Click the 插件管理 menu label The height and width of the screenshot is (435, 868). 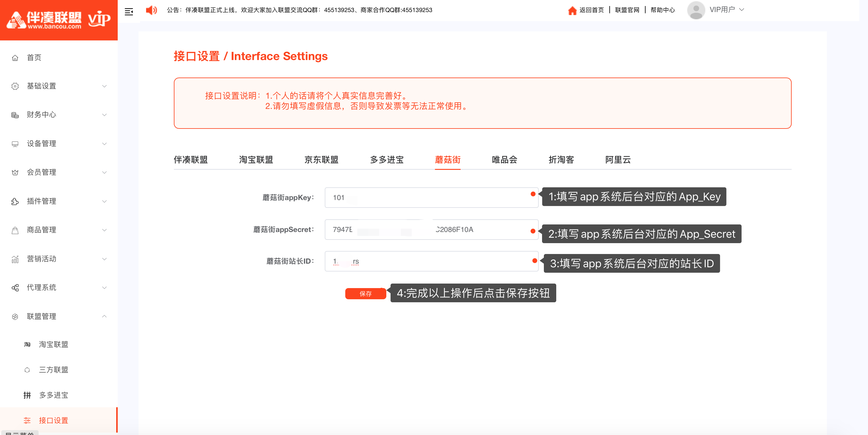pyautogui.click(x=41, y=201)
